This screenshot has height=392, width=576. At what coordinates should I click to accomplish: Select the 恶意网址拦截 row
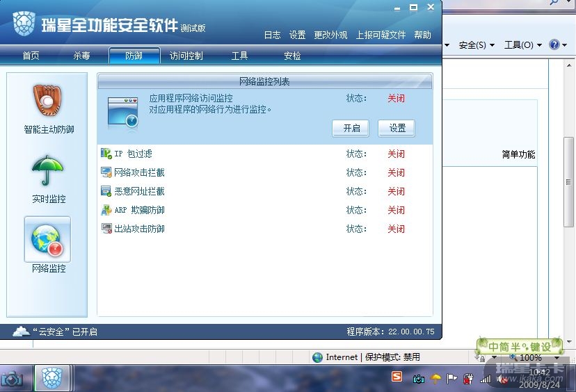coord(265,191)
